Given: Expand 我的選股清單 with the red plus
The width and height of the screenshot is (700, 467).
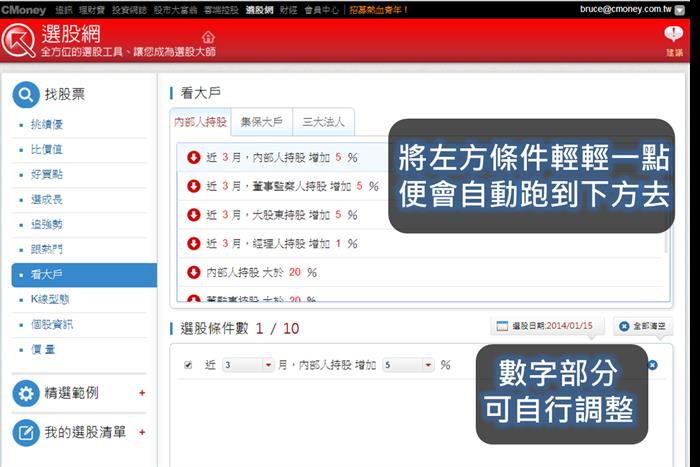Looking at the screenshot, I should point(142,432).
